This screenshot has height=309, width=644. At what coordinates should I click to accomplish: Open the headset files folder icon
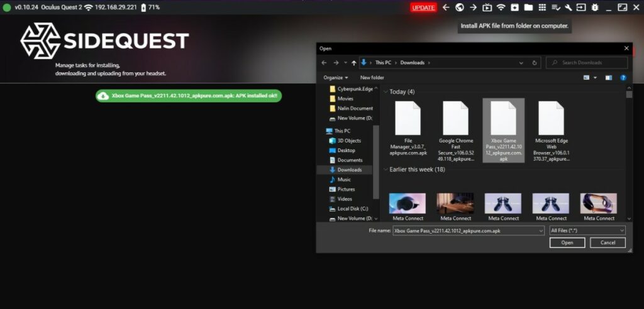tap(528, 8)
